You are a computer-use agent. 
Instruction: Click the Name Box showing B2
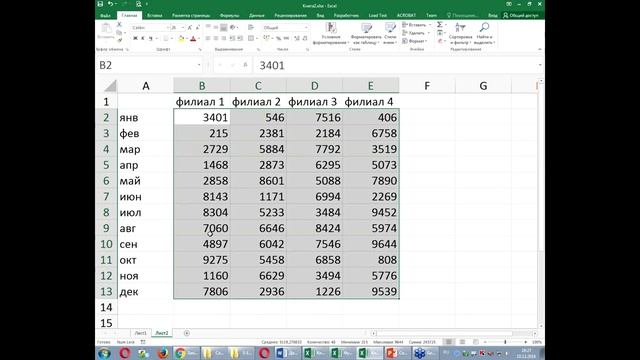click(149, 65)
